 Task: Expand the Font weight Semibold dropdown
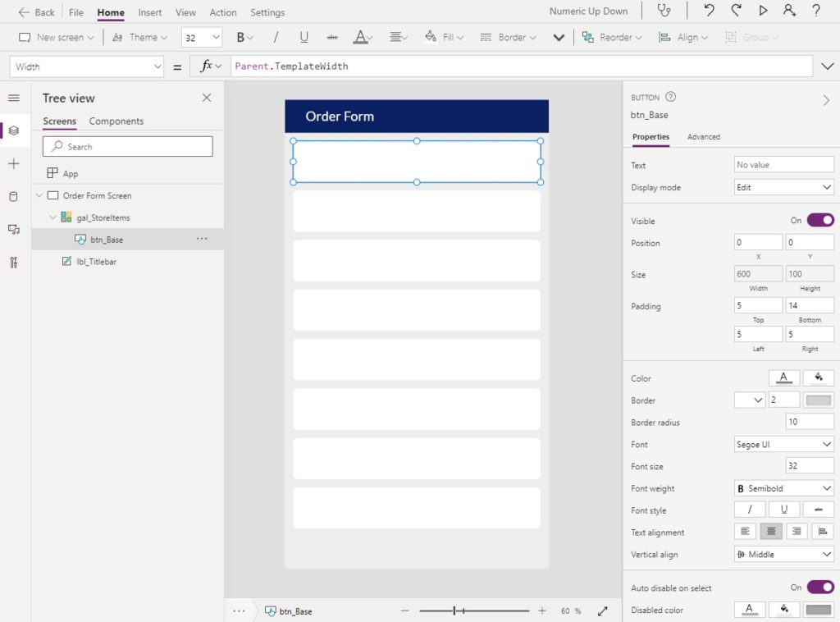[783, 488]
